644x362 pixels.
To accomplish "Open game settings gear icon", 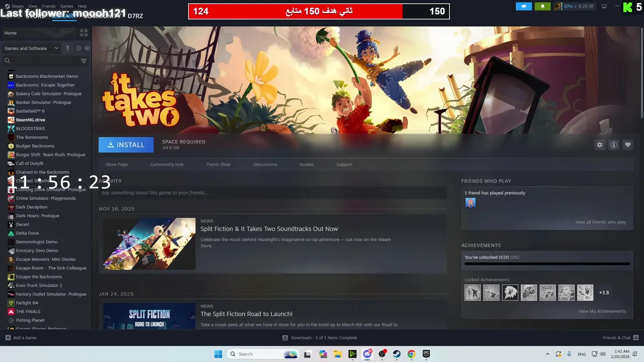I will click(600, 145).
